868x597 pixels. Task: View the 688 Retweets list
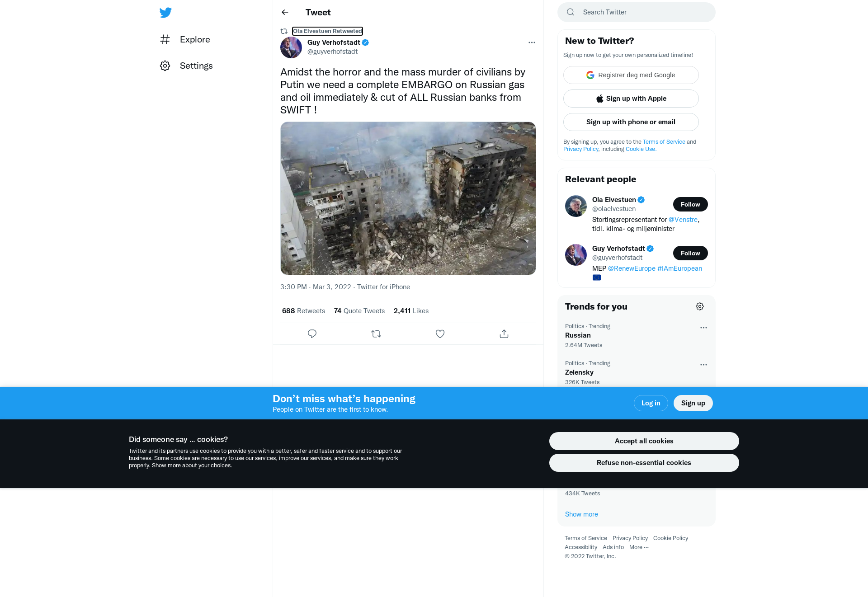303,311
